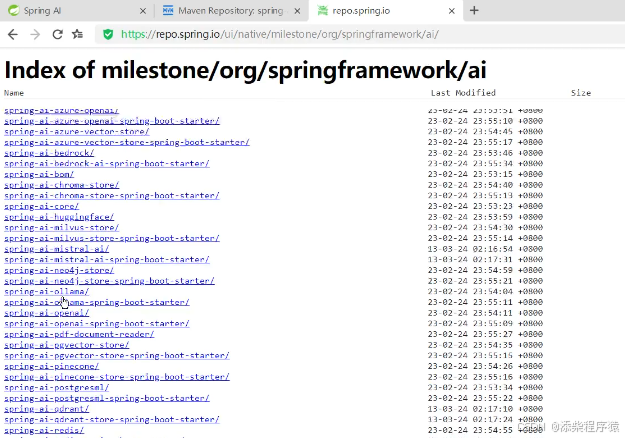The height and width of the screenshot is (438, 625).
Task: Click the repo.spring.io tab favicon
Action: tap(322, 10)
